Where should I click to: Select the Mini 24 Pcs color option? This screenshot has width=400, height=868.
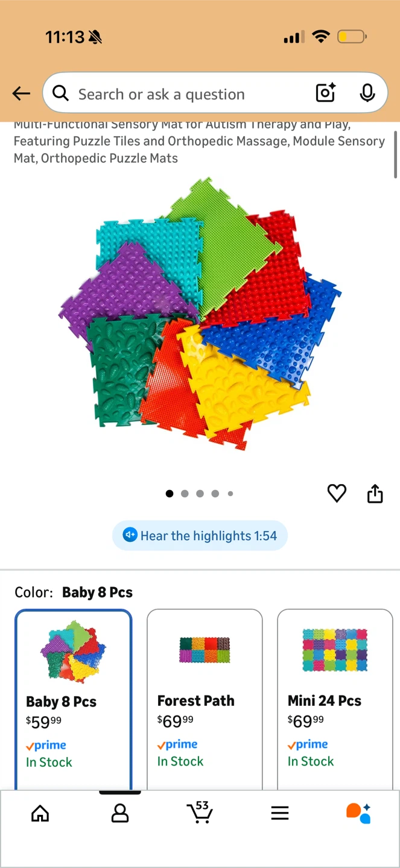pos(335,699)
